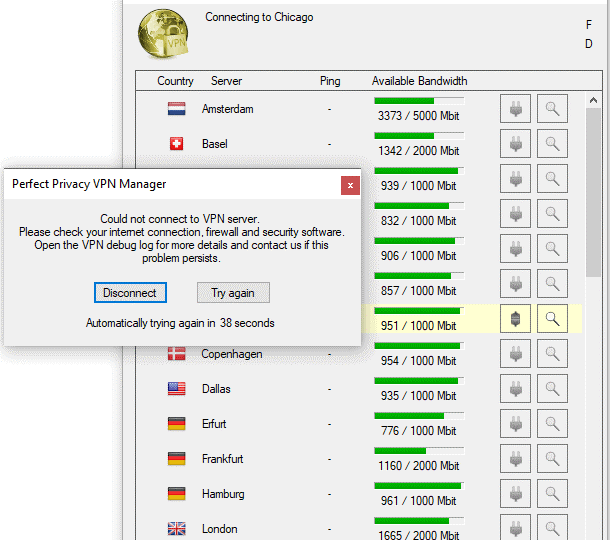Click the Ping column header
This screenshot has width=610, height=540.
[330, 81]
